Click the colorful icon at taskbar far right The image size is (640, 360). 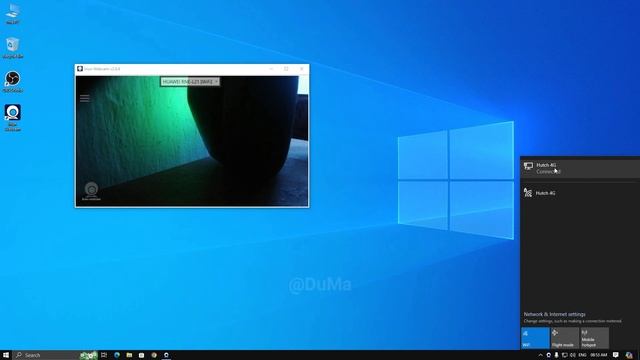point(629,356)
